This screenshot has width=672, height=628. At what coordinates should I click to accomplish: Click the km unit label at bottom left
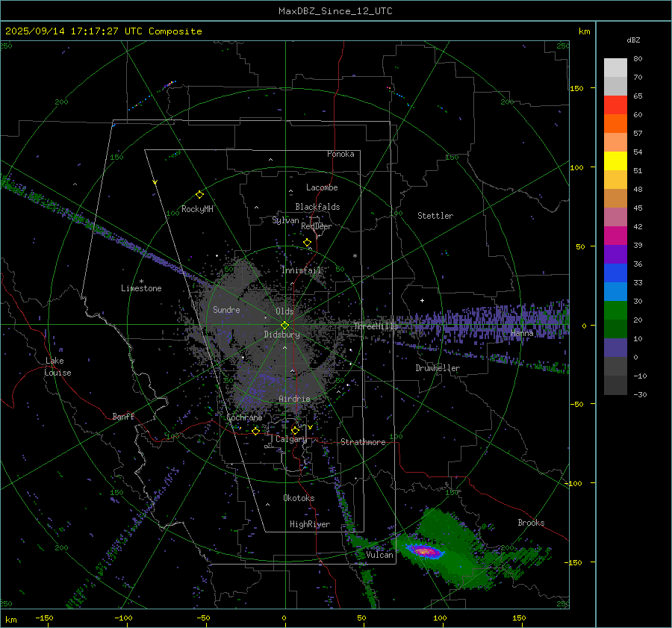click(10, 620)
